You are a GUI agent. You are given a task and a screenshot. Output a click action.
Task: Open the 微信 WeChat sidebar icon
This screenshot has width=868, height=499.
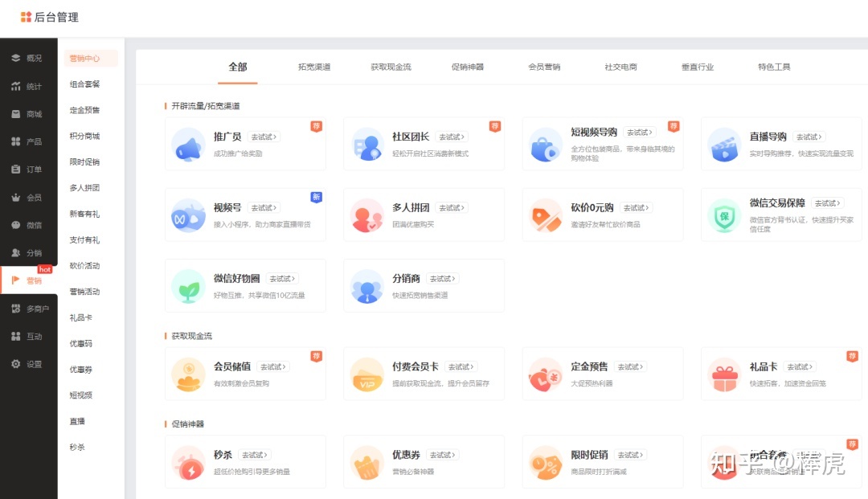(15, 225)
